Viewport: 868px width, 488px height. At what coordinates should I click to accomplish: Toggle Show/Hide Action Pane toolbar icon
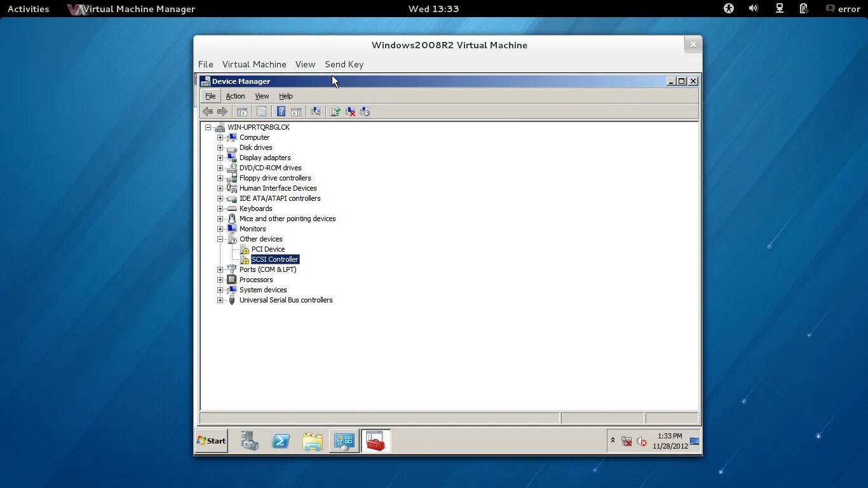(x=296, y=112)
